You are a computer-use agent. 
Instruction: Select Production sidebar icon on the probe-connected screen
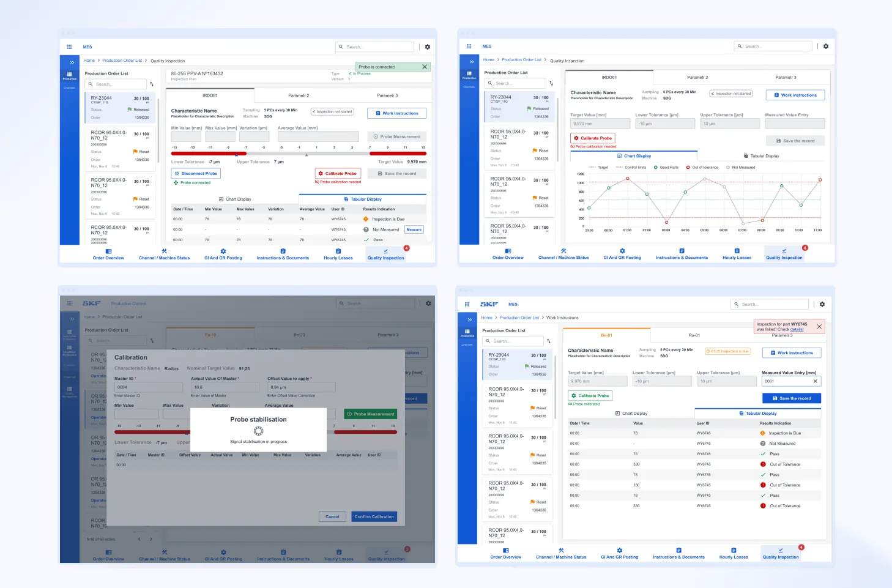70,76
